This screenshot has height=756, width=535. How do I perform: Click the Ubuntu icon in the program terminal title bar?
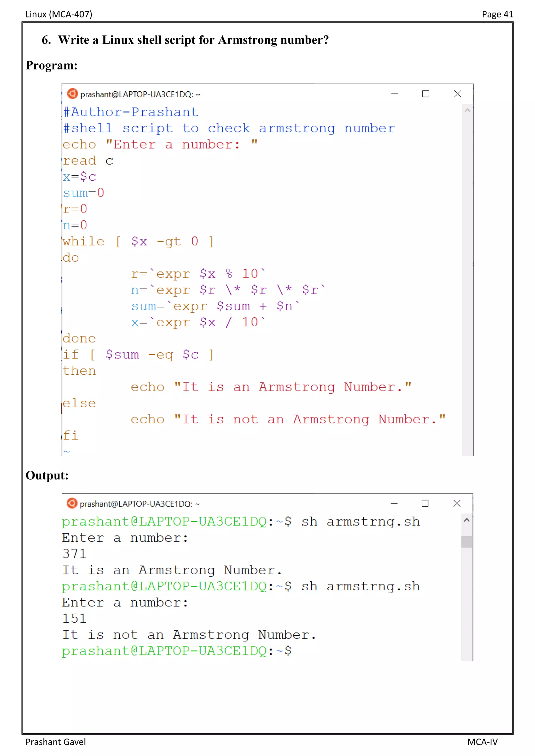(72, 94)
